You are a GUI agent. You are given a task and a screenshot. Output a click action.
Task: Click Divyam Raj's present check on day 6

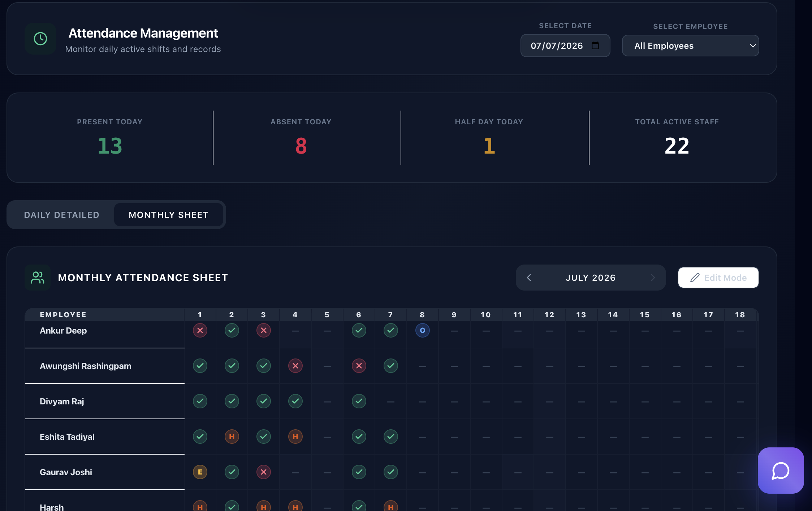(x=359, y=401)
